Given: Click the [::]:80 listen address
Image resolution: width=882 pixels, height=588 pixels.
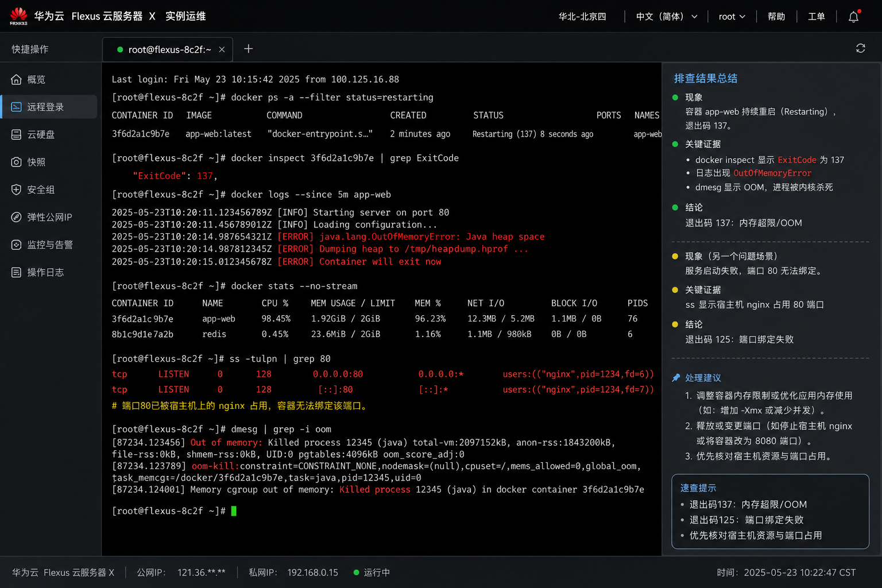Looking at the screenshot, I should [x=336, y=390].
